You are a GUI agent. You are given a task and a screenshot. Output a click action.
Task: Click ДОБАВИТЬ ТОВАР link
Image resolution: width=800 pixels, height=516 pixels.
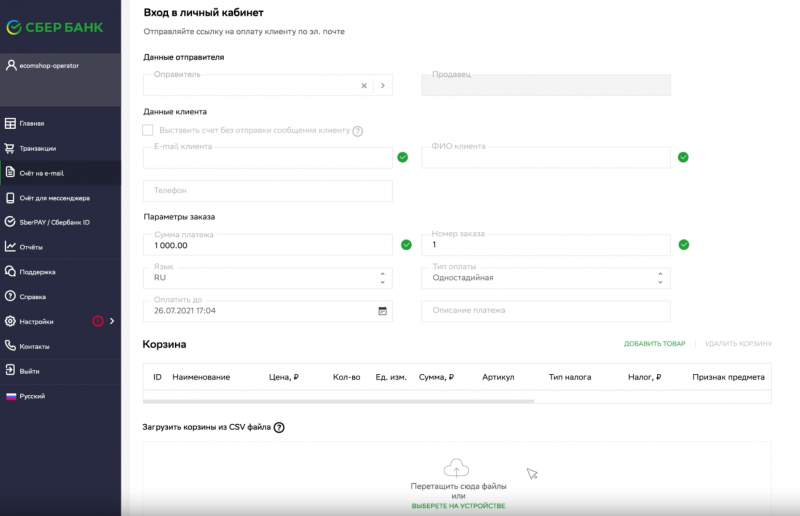pyautogui.click(x=655, y=343)
